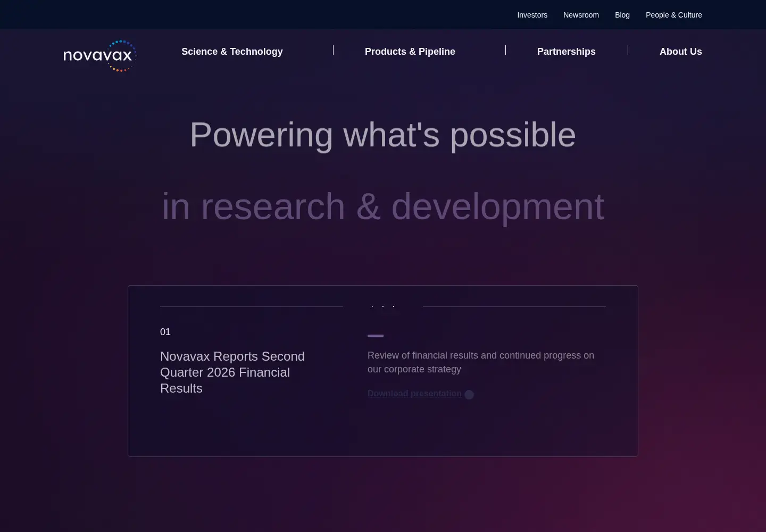This screenshot has height=532, width=766.
Task: Click the "in research & development" heading
Action: 383,206
